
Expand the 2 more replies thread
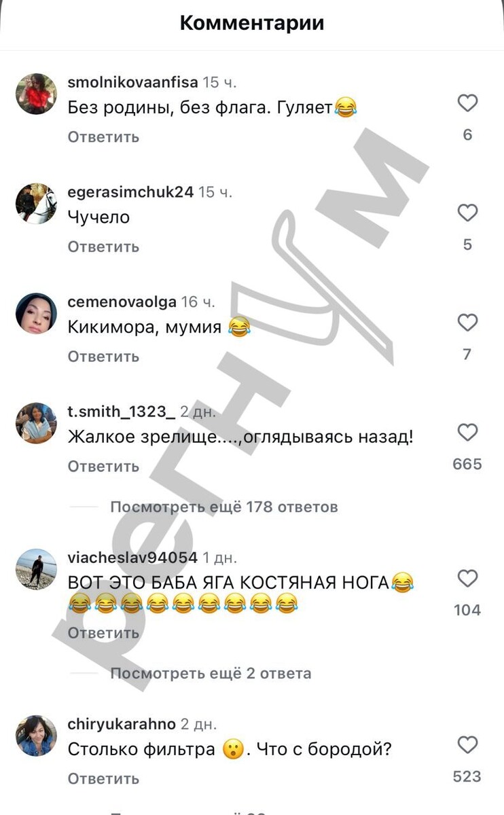pos(211,673)
